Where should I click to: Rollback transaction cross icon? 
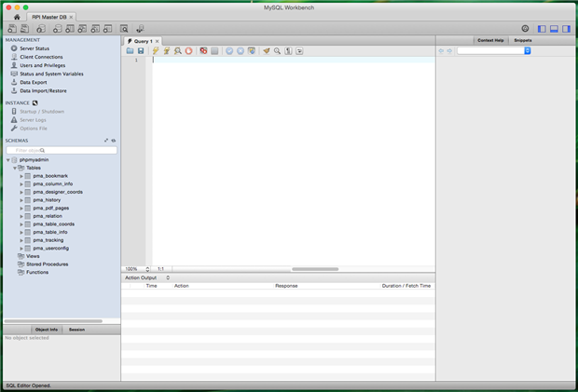click(x=241, y=51)
